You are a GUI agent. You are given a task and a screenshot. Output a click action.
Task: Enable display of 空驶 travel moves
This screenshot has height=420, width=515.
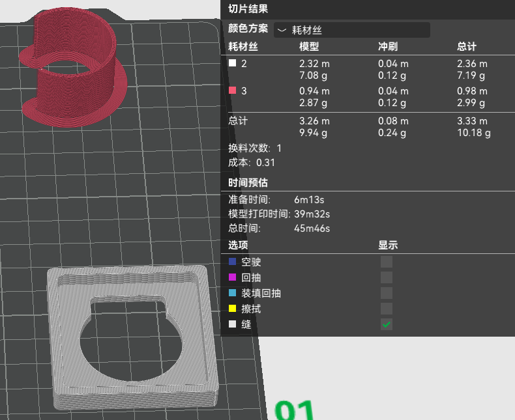click(x=386, y=262)
